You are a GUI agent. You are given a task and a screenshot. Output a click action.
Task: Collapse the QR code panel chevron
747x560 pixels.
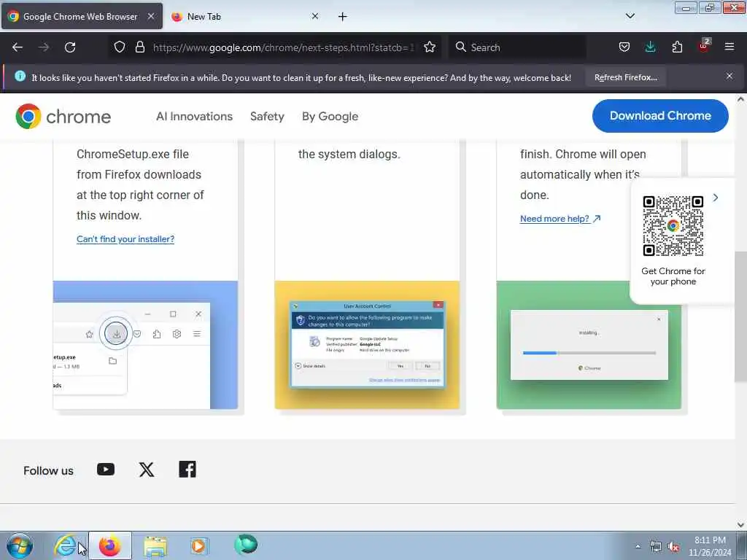716,197
